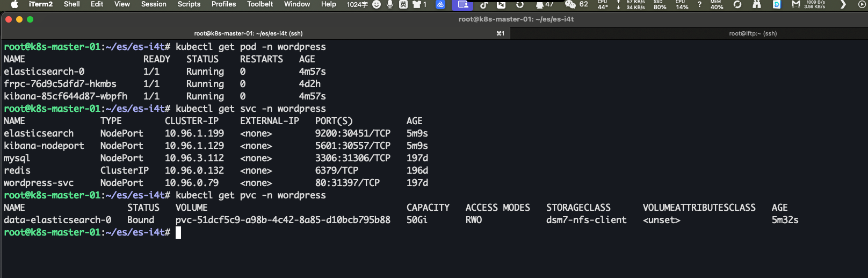Switch the 英 input method indicator
The width and height of the screenshot is (868, 278).
pyautogui.click(x=403, y=4)
